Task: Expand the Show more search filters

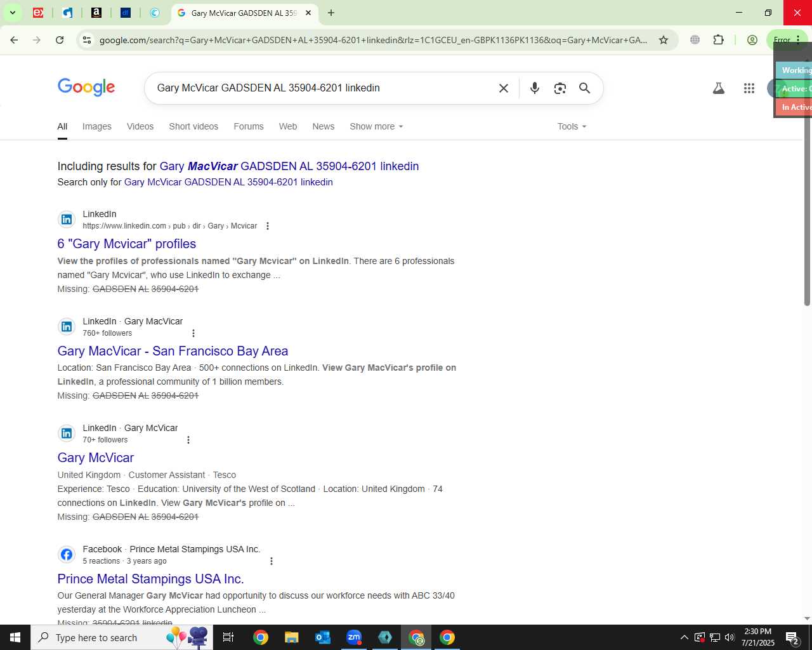Action: click(x=376, y=126)
